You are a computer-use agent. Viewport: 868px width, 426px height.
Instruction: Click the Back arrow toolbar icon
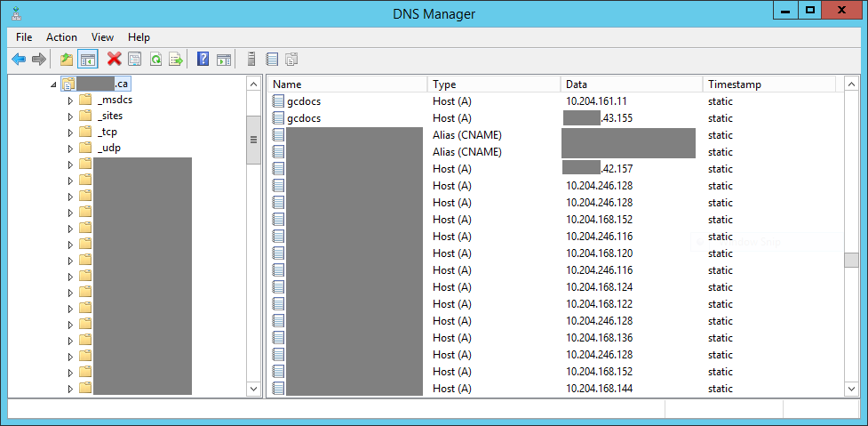(x=18, y=60)
